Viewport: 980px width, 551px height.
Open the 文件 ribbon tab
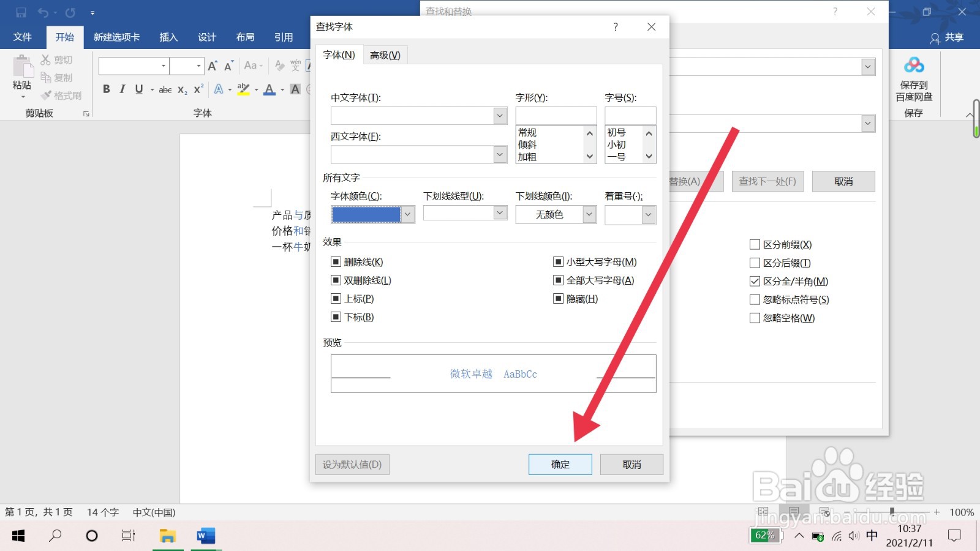[x=23, y=37]
